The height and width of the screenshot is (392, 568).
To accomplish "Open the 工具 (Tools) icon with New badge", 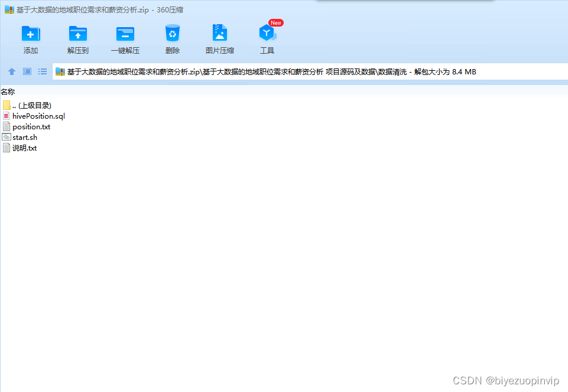I will [x=268, y=32].
